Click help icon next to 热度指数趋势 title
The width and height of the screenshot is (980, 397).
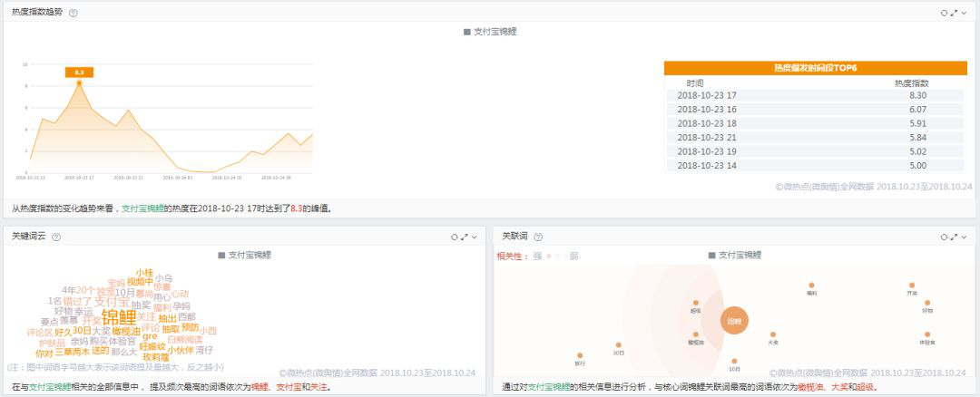pyautogui.click(x=73, y=13)
